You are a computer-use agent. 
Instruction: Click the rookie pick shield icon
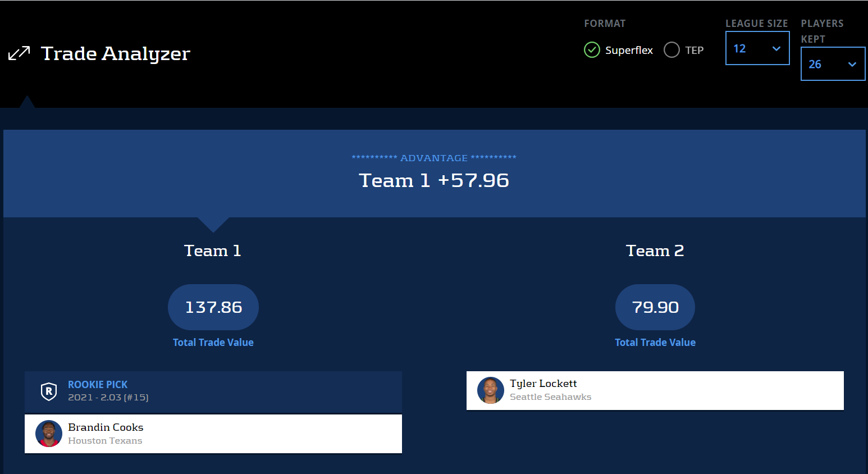pyautogui.click(x=49, y=391)
